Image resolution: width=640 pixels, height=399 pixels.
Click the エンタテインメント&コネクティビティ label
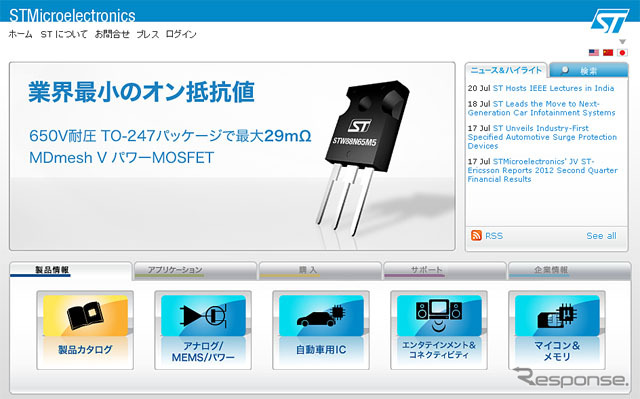(x=439, y=350)
